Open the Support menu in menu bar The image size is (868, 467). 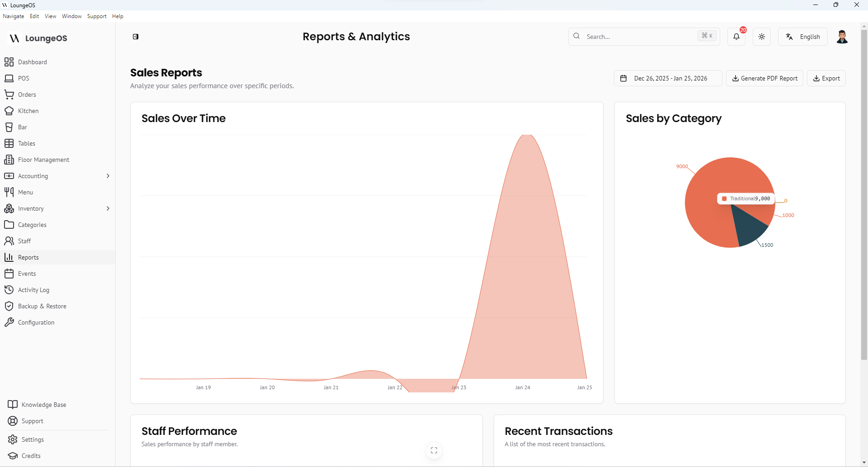(97, 16)
